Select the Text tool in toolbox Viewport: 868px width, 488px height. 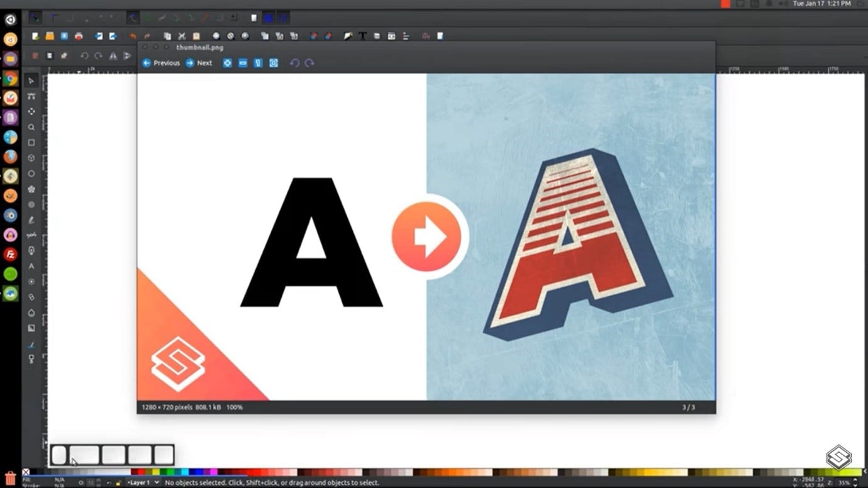pyautogui.click(x=31, y=266)
